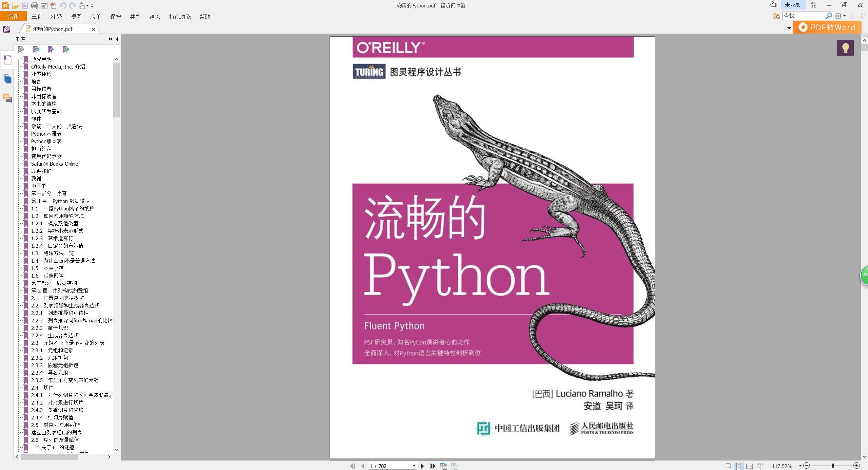Select facing pages view mode

750,466
